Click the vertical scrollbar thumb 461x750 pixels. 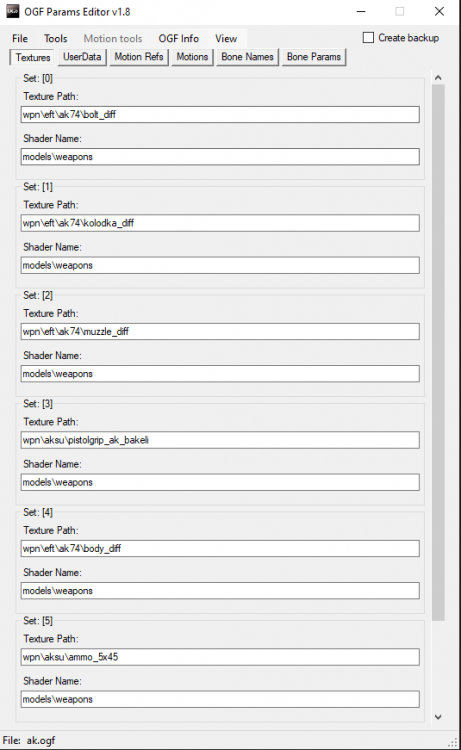tap(438, 353)
